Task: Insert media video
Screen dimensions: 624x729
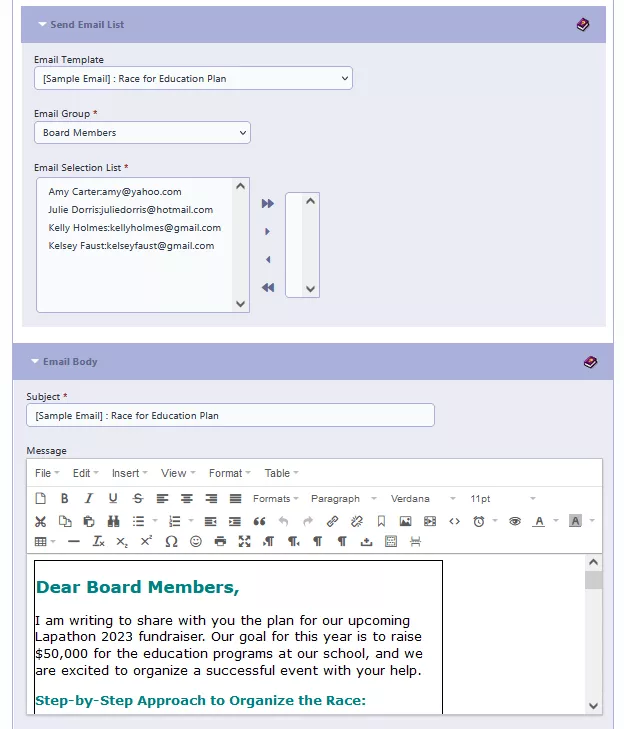Action: pos(430,521)
